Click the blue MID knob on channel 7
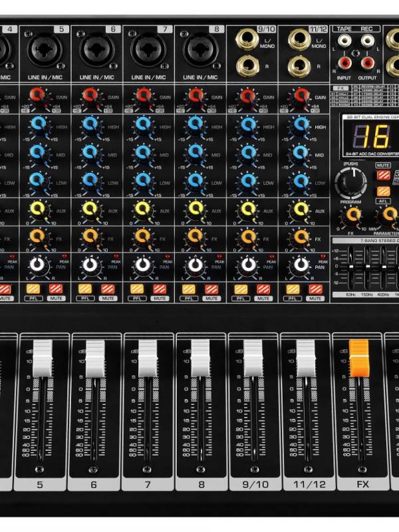 coord(143,153)
